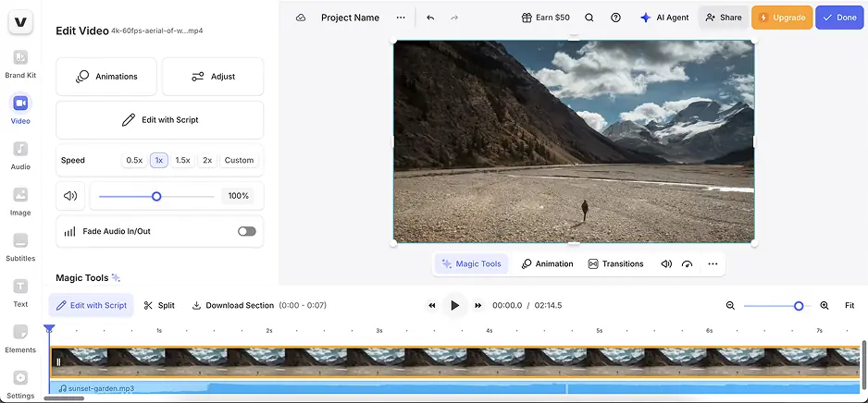Click the fast forward playback icon
The width and height of the screenshot is (868, 403).
(478, 305)
